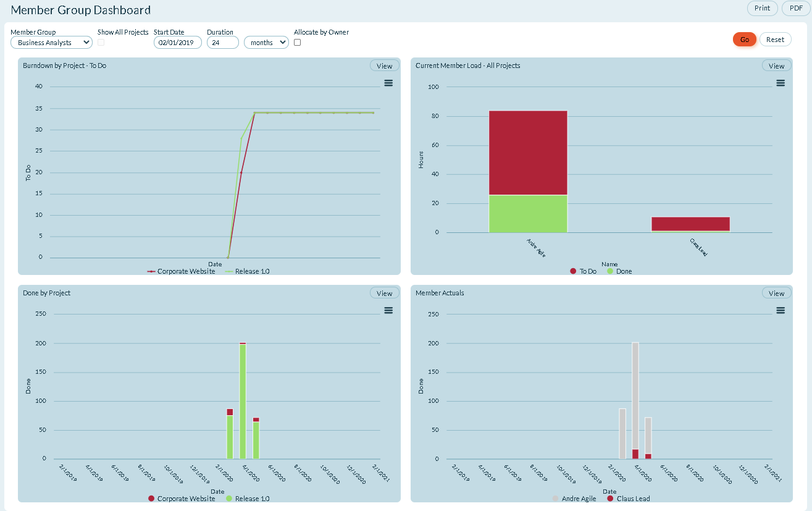This screenshot has height=511, width=812.
Task: Click the orange Go button
Action: (x=745, y=40)
